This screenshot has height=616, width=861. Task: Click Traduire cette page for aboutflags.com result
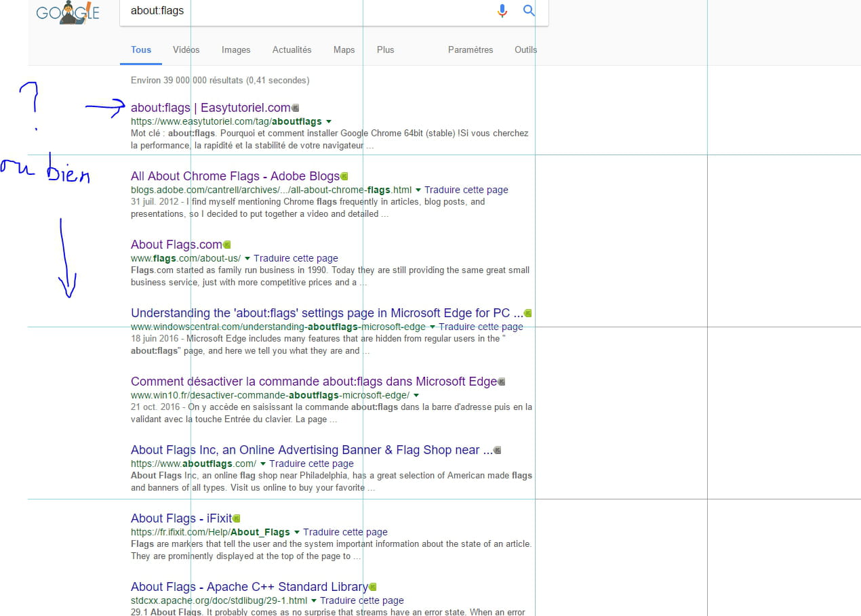coord(311,464)
